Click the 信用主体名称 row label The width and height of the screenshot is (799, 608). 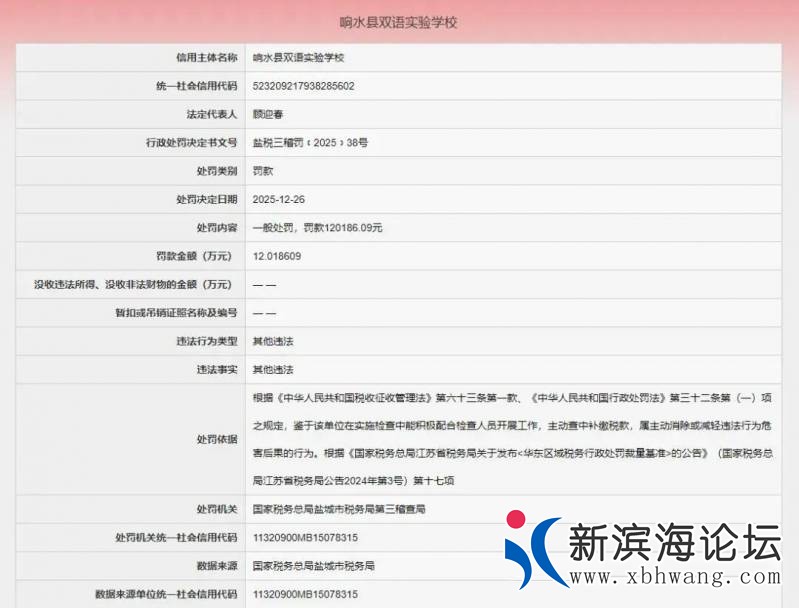pos(203,58)
